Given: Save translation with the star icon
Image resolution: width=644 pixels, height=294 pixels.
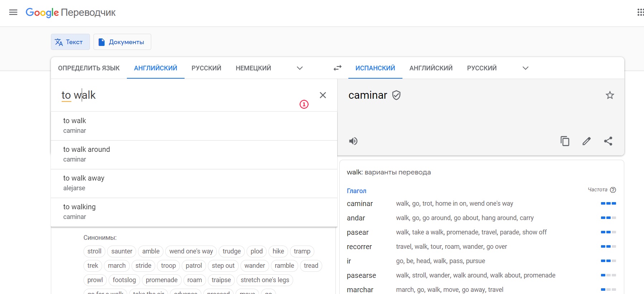Looking at the screenshot, I should [610, 95].
